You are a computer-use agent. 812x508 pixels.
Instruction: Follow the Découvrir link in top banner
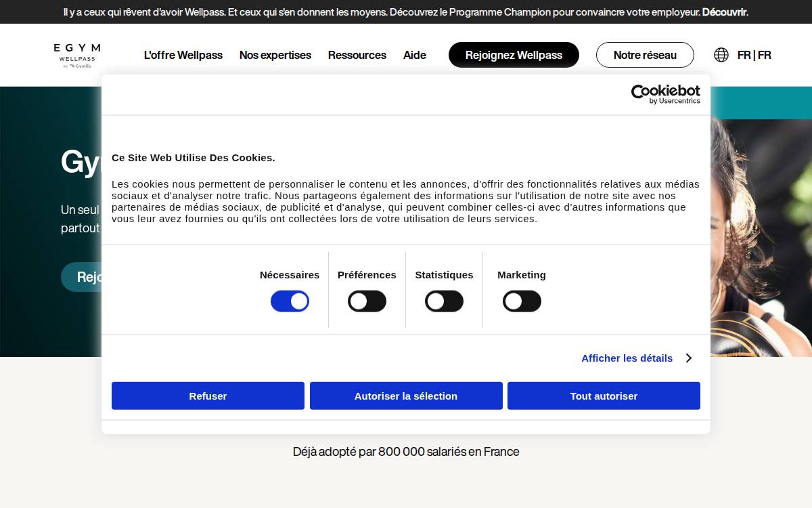(x=724, y=12)
